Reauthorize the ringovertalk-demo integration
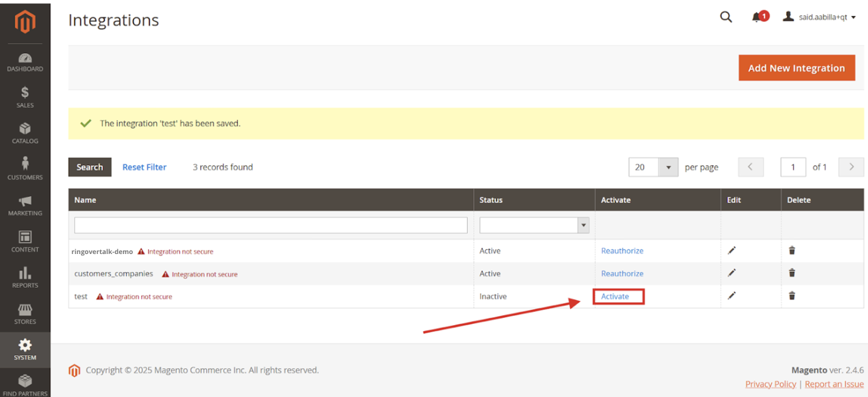868x397 pixels. 622,251
